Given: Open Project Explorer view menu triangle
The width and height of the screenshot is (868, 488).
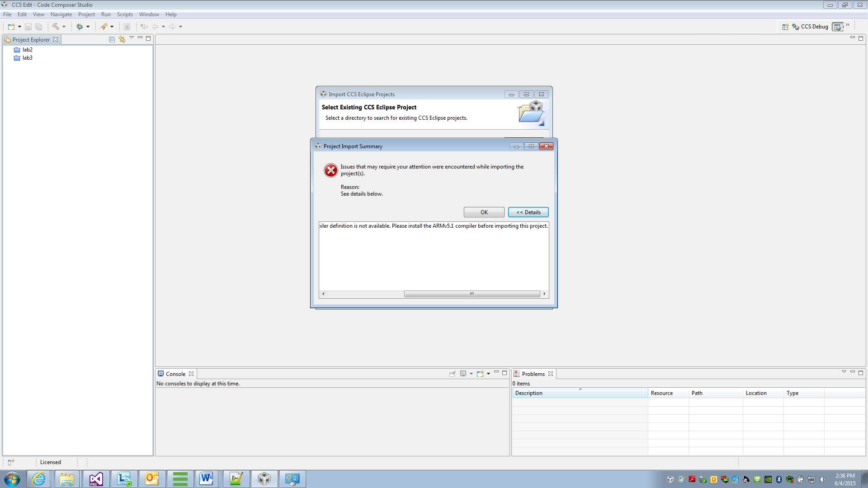Looking at the screenshot, I should coord(132,38).
